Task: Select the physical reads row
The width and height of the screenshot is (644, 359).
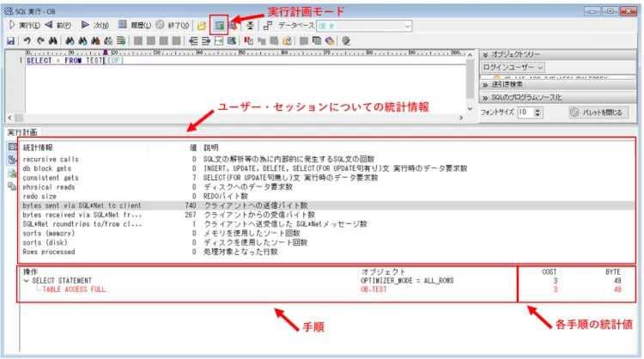Action: coord(327,187)
